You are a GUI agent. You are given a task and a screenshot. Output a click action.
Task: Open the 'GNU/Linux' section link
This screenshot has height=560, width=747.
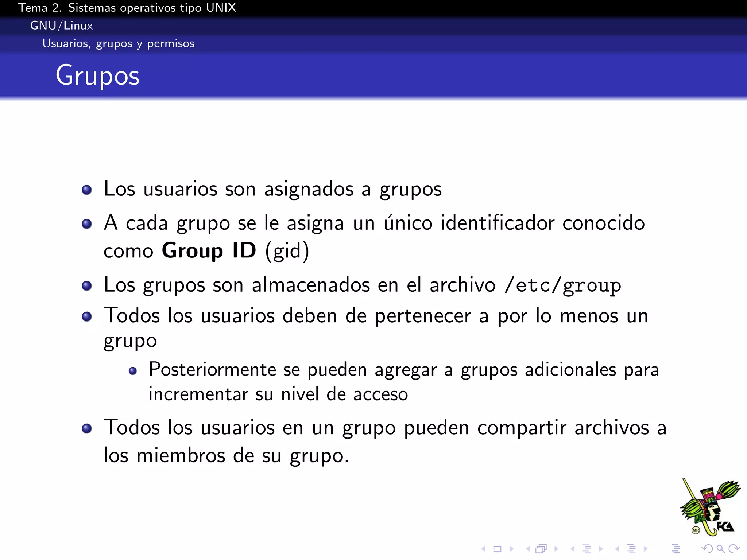tap(62, 26)
